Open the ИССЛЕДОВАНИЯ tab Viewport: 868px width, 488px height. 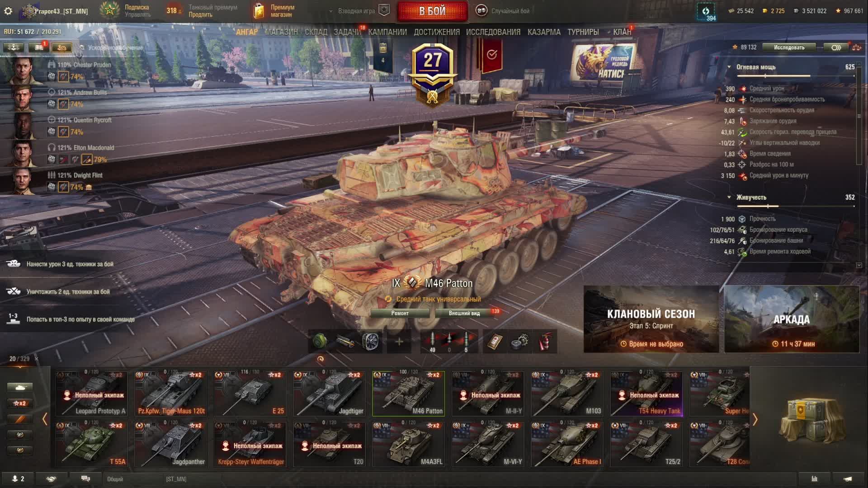point(493,32)
